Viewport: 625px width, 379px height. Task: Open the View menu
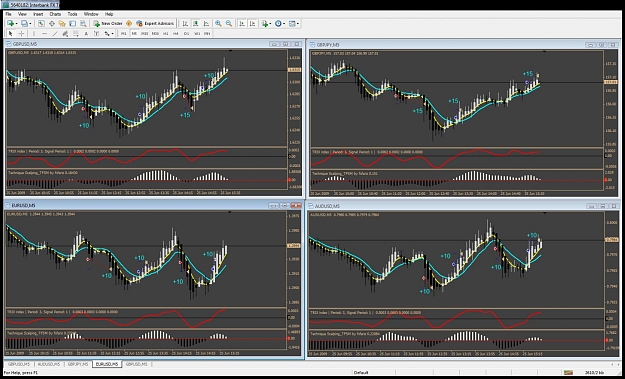coord(22,14)
